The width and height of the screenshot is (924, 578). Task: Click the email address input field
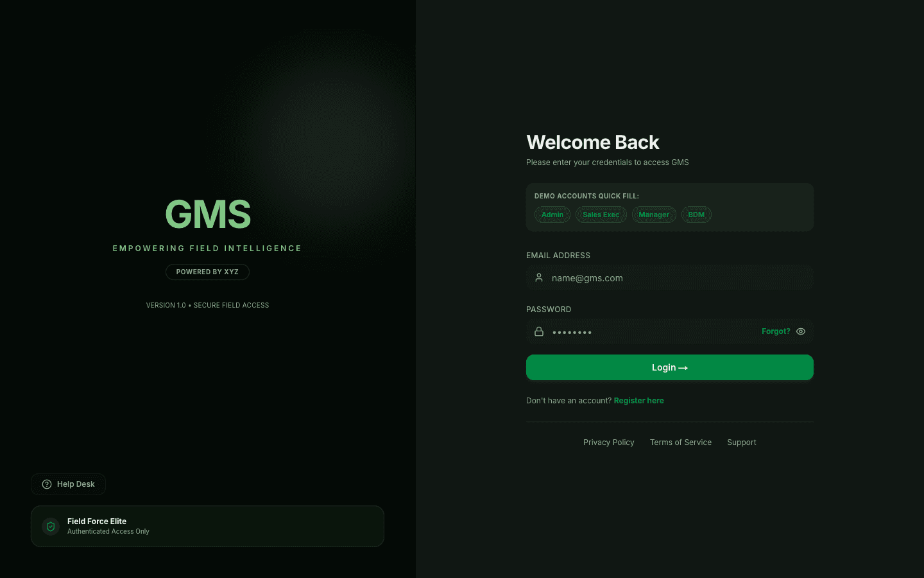[670, 277]
